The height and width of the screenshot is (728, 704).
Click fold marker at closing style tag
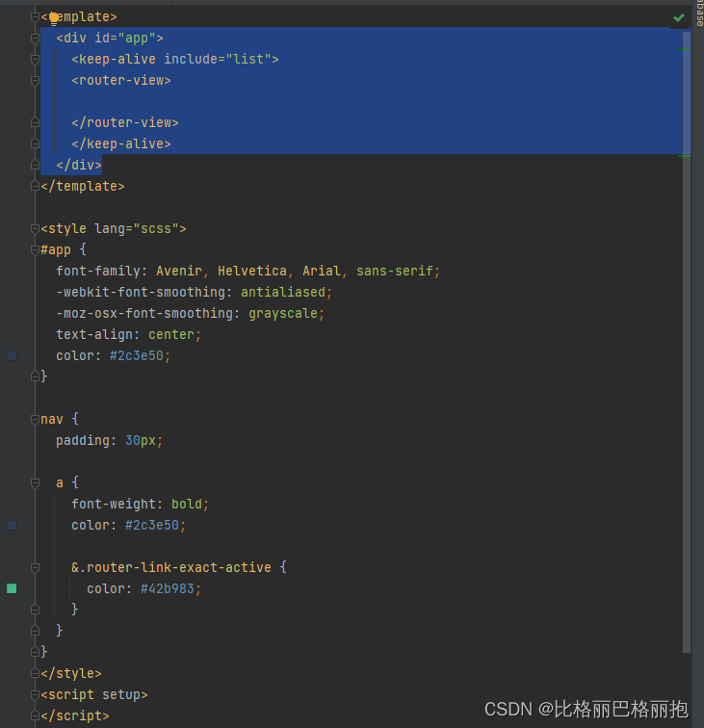(x=35, y=673)
